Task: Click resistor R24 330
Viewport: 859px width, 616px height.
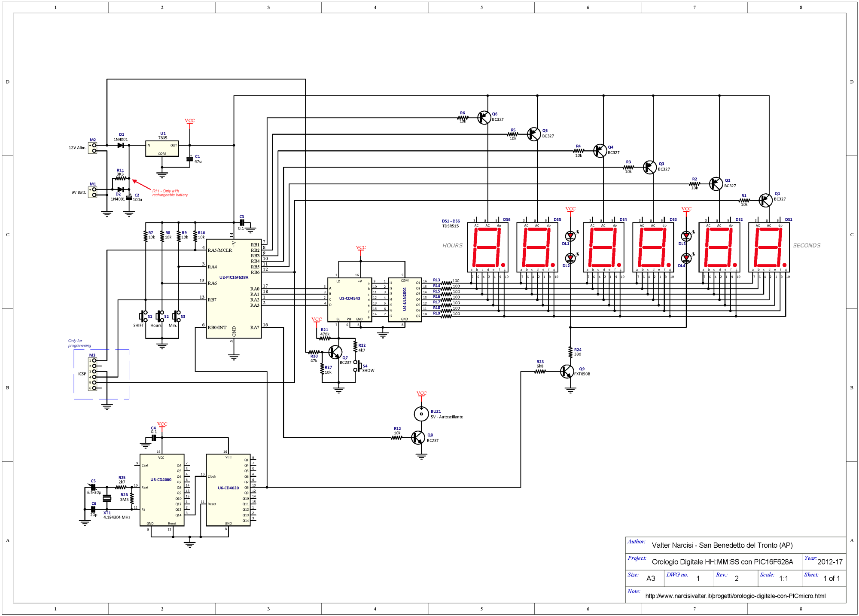Action: 570,352
